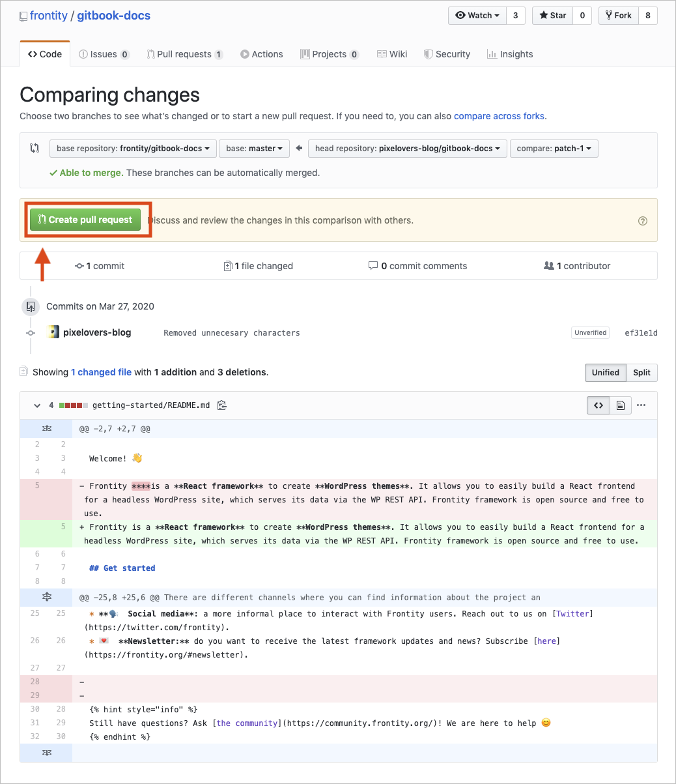The image size is (676, 784).
Task: Open the compare: patch-1 dropdown
Action: (x=554, y=148)
